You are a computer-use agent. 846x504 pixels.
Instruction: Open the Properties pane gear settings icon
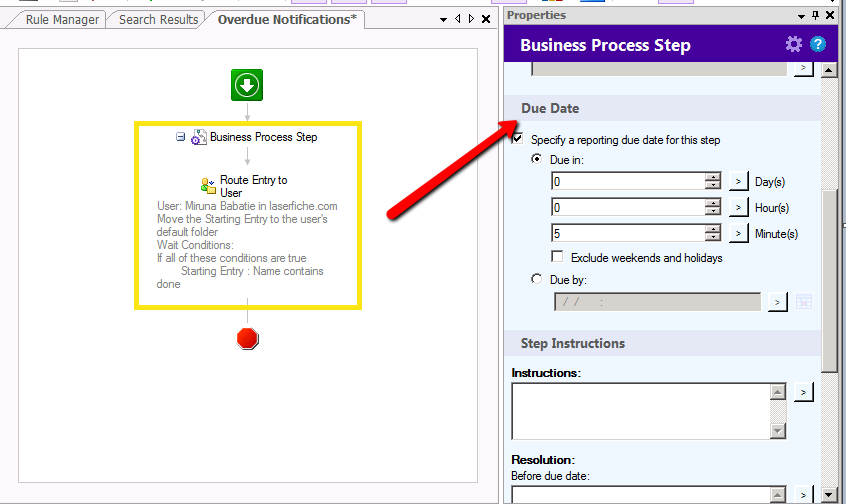pos(794,44)
